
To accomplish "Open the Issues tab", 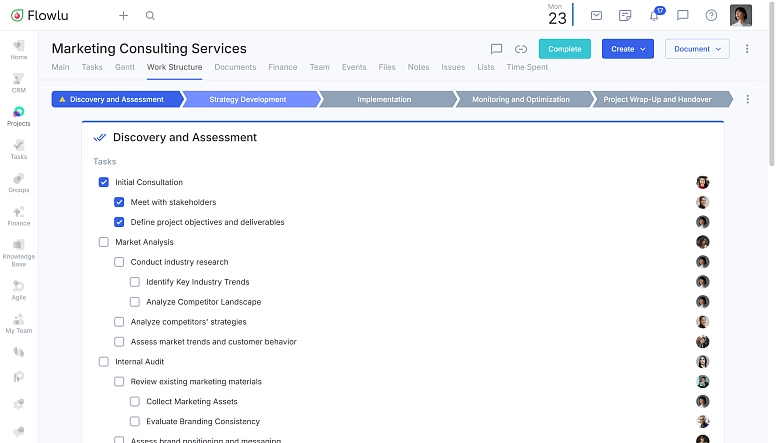I will [x=453, y=67].
